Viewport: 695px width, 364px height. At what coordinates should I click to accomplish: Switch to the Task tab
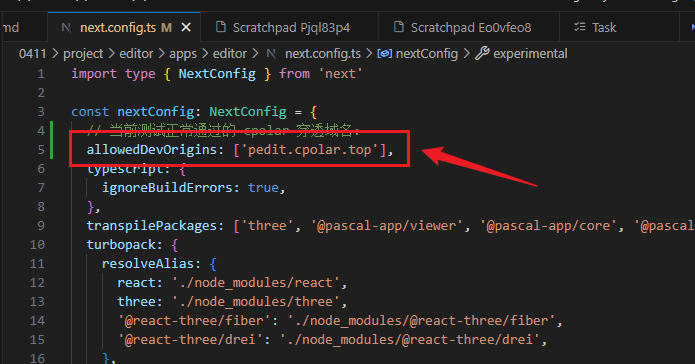(604, 27)
